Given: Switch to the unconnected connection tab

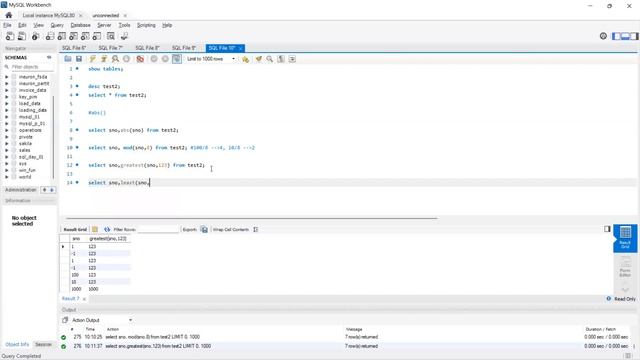Looking at the screenshot, I should (x=105, y=16).
